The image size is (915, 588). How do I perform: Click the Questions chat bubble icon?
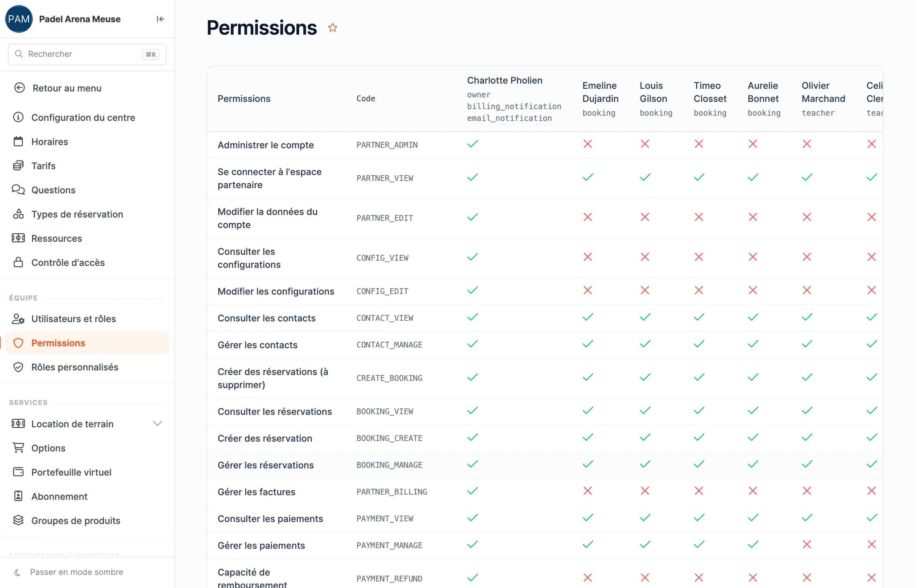coord(18,190)
